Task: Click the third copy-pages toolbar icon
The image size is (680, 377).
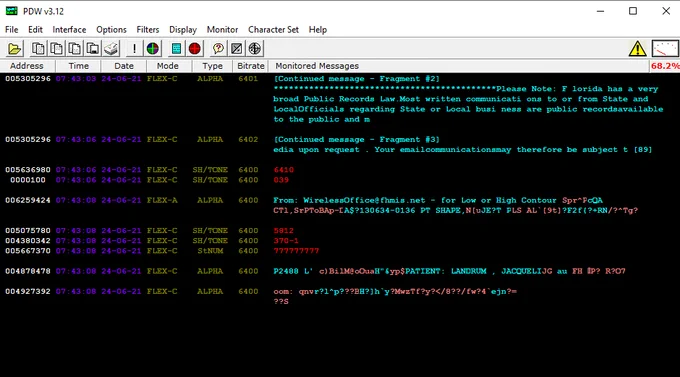Action: click(x=75, y=49)
